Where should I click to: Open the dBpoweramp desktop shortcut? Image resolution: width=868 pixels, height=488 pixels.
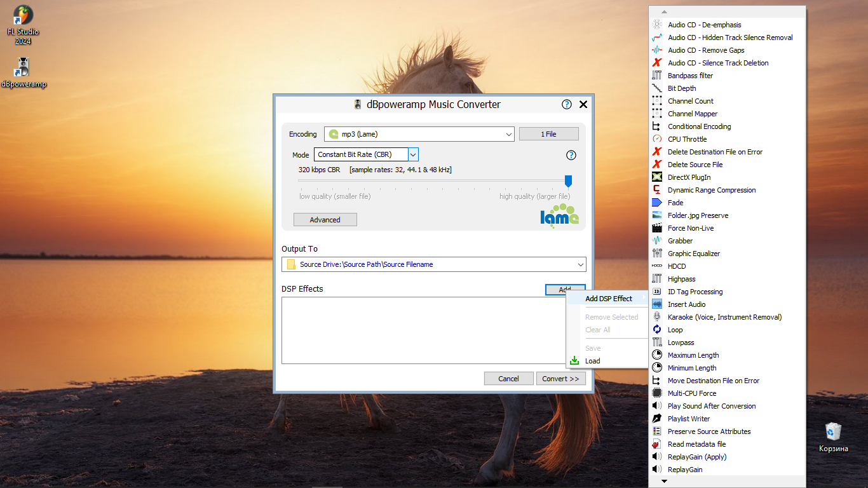click(x=24, y=73)
